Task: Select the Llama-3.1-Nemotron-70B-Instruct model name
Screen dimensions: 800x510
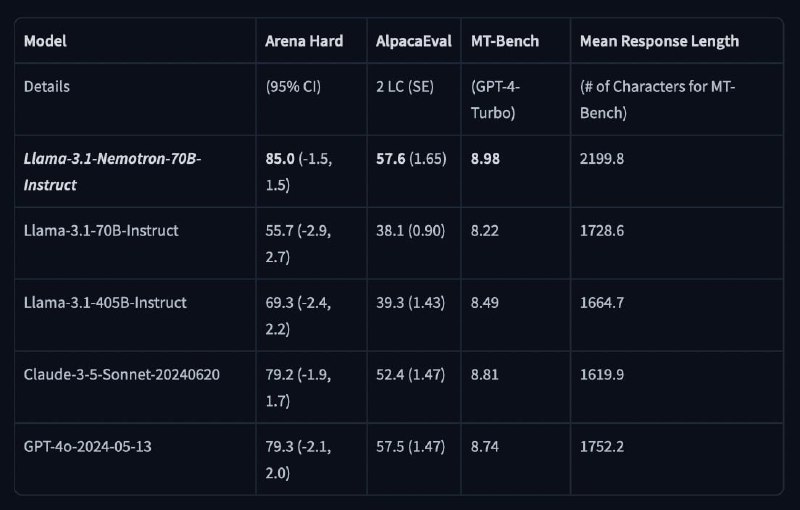Action: pos(112,171)
